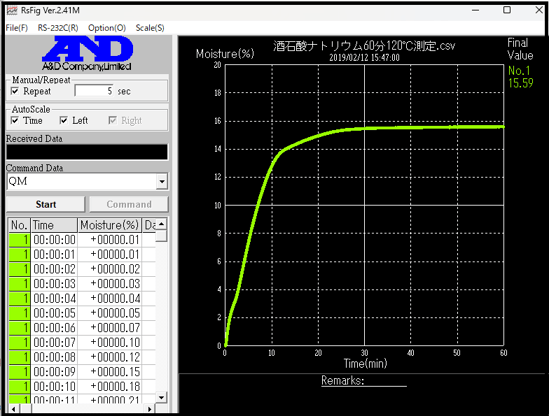Click the graph title csv filename
This screenshot has height=416, width=549.
[364, 46]
